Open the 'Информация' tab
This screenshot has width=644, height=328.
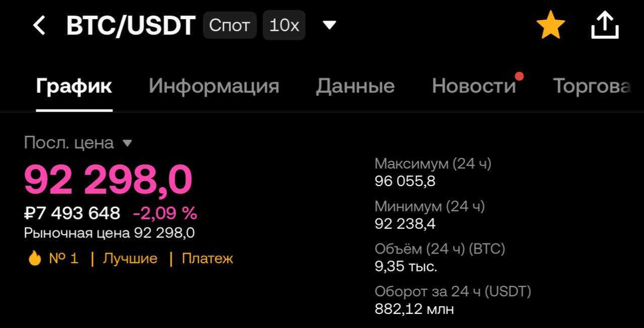[214, 87]
